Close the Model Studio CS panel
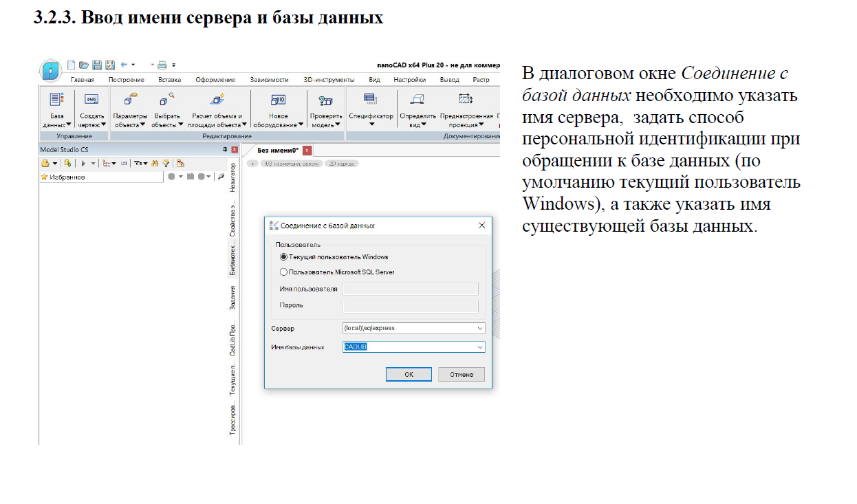 click(235, 150)
